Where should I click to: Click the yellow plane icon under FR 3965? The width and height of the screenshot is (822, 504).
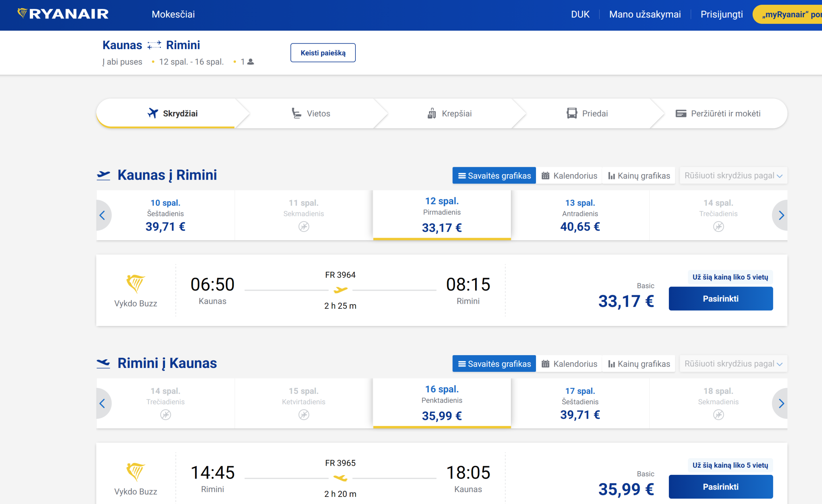click(341, 478)
